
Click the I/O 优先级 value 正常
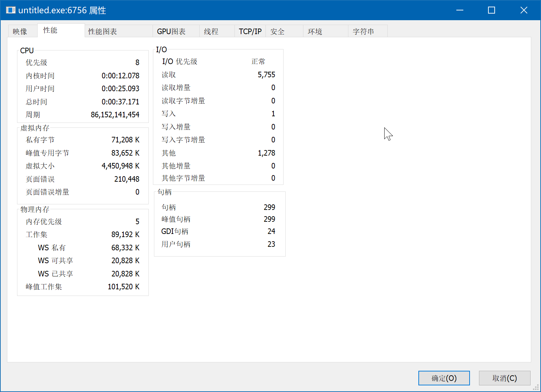[x=258, y=62]
